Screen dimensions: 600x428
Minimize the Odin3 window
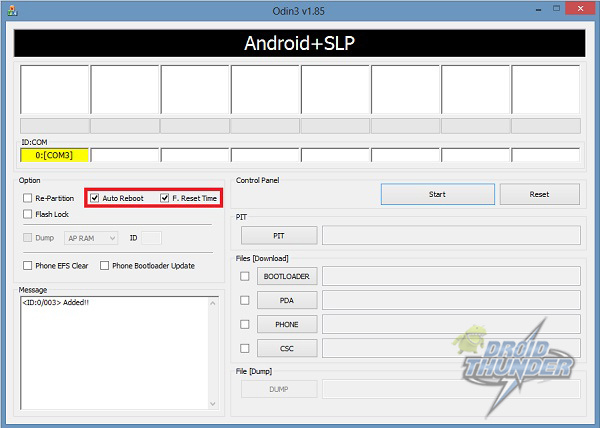pos(538,9)
